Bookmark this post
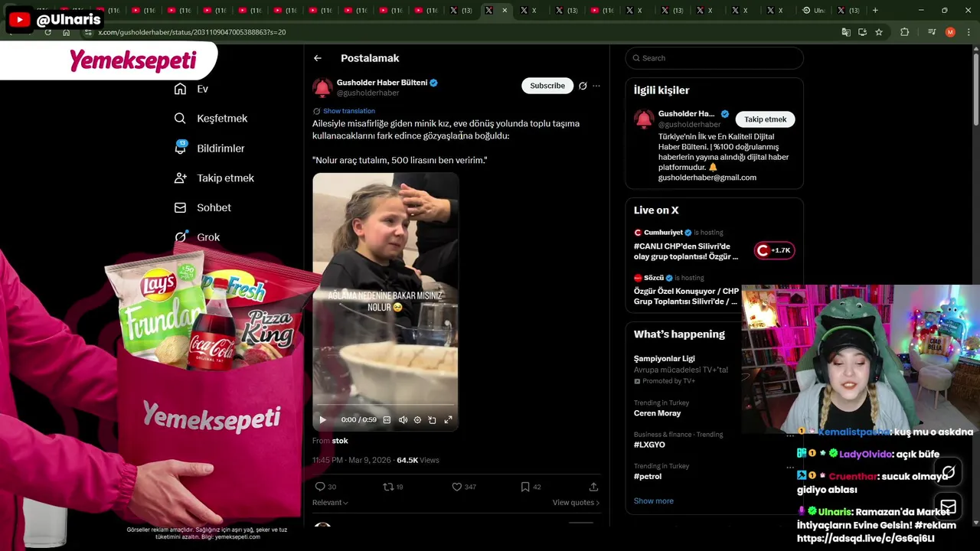Viewport: 980px width, 551px height. (x=531, y=487)
